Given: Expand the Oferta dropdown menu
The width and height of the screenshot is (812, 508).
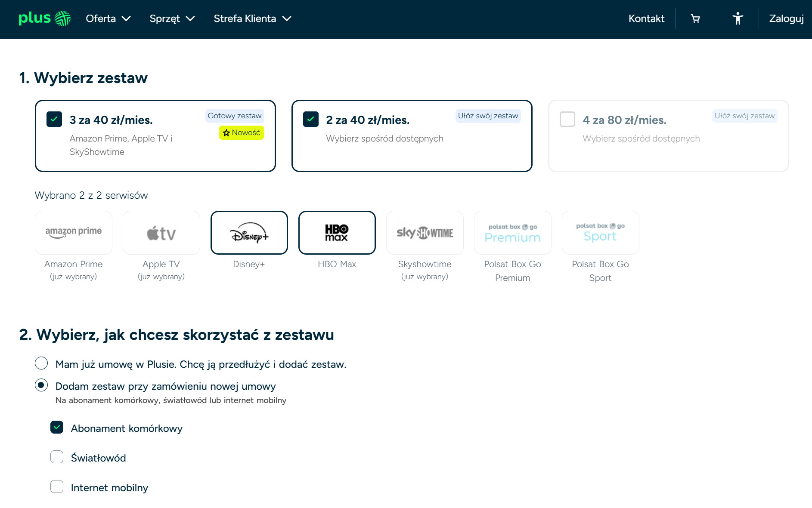Looking at the screenshot, I should click(x=108, y=18).
